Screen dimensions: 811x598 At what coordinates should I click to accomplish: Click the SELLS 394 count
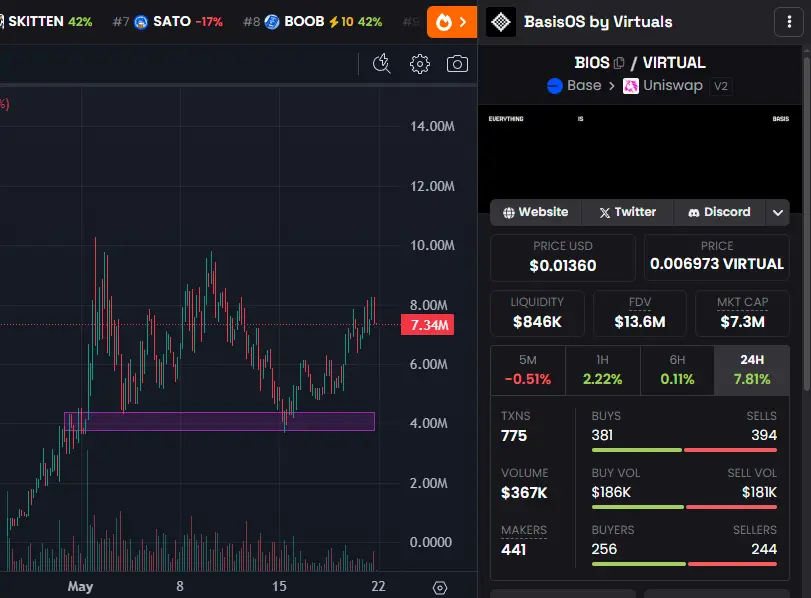pos(764,435)
